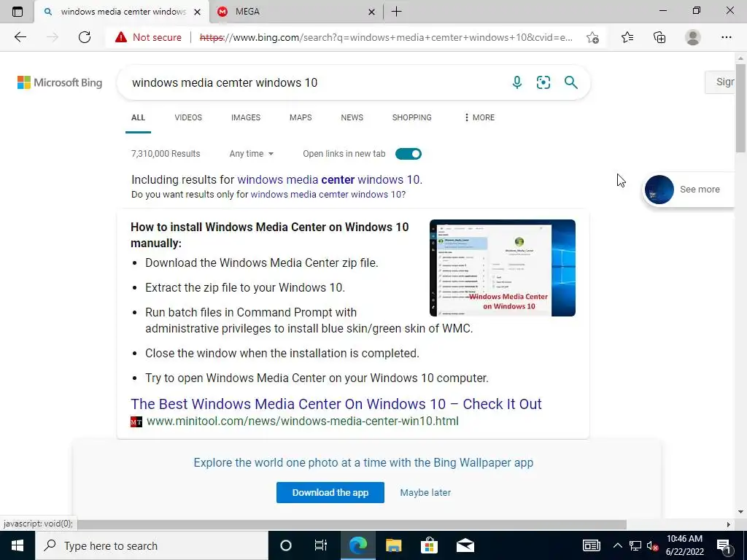Open the browser profile avatar
747x560 pixels.
click(x=693, y=37)
